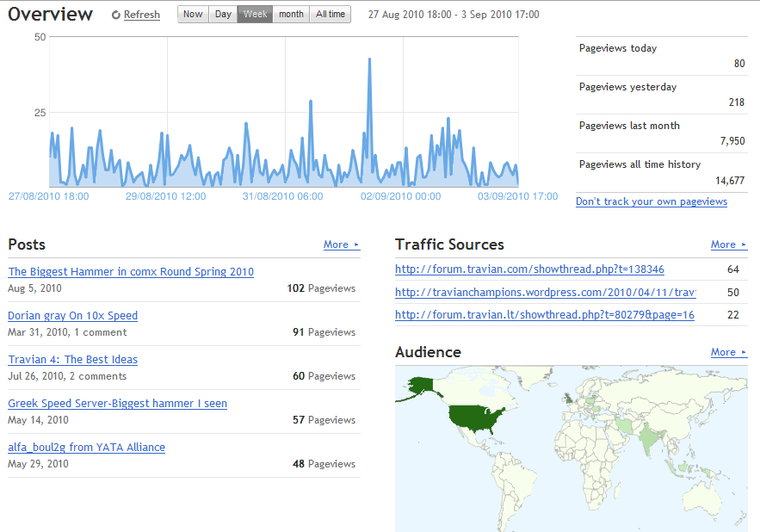Viewport: 760px width, 532px height.
Task: Open alfa_boul2g from YATA Alliance post
Action: pos(86,448)
